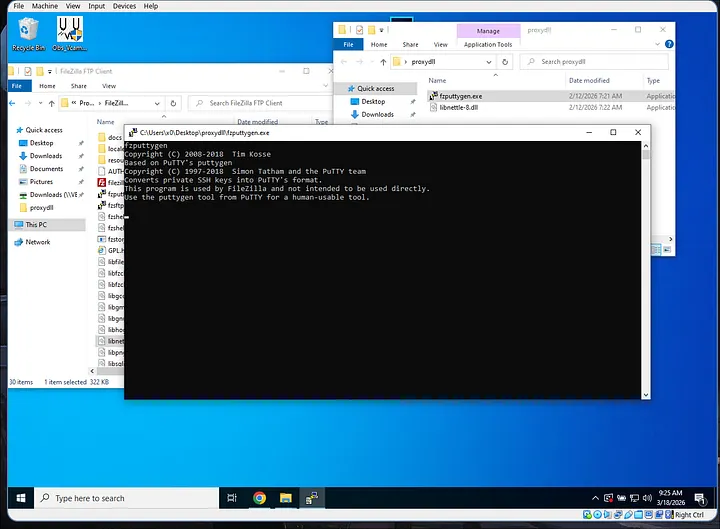
Task: Click the Windows Start button
Action: (21, 498)
